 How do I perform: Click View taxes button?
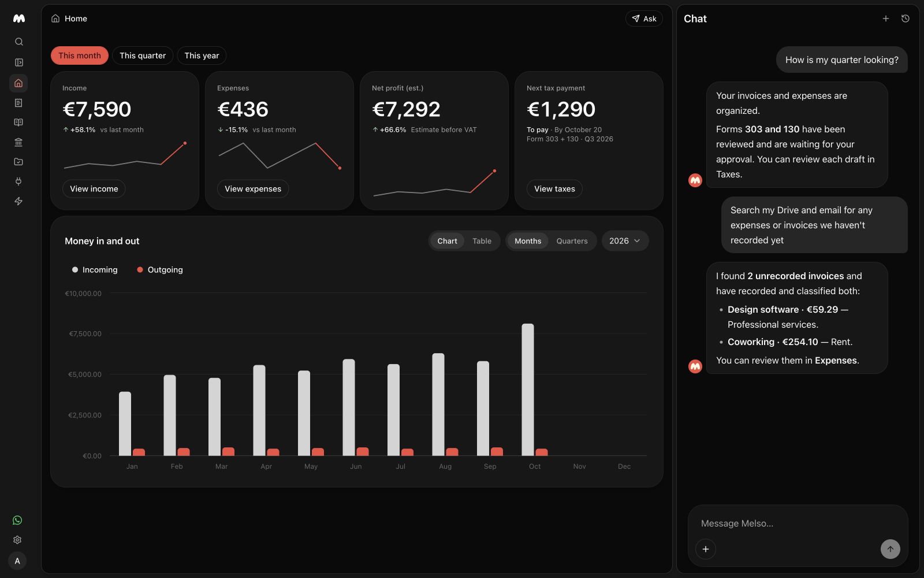[x=554, y=189]
